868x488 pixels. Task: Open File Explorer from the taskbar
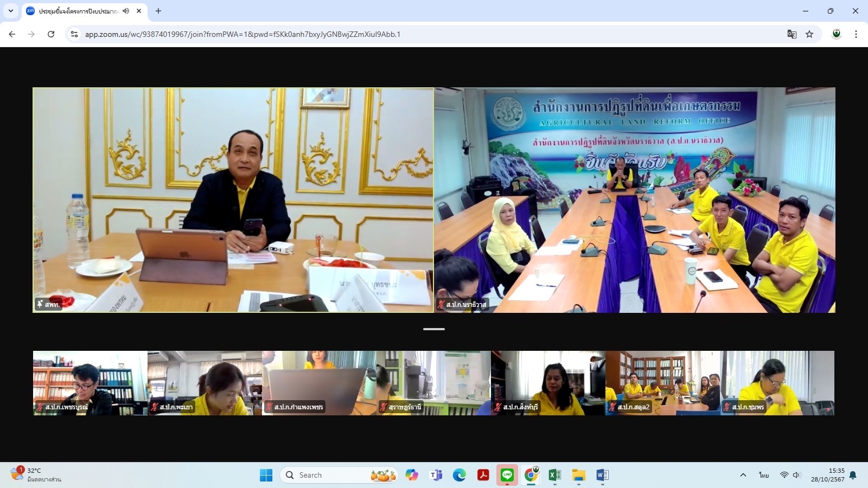579,475
